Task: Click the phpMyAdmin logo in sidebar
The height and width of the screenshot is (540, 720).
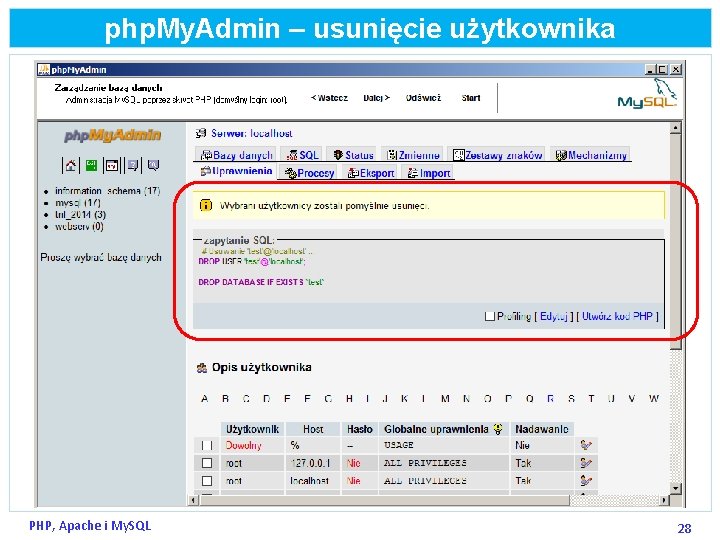Action: pyautogui.click(x=112, y=135)
